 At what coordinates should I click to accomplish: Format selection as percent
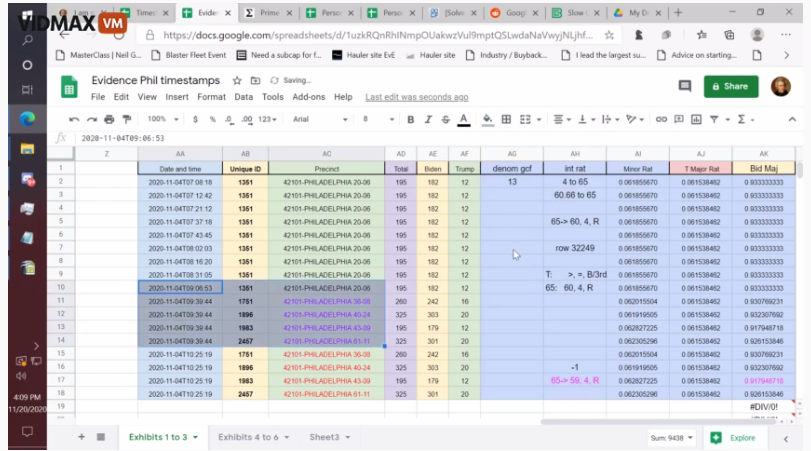[212, 119]
